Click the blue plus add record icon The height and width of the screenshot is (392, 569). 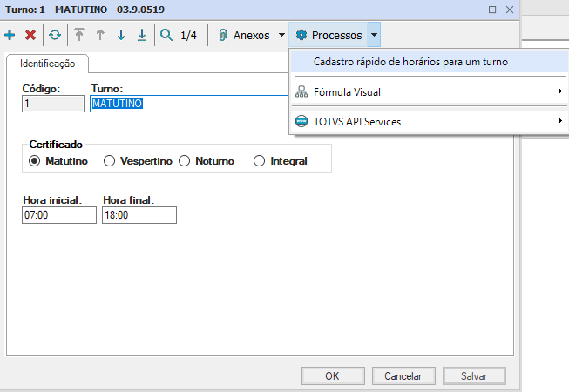point(10,36)
